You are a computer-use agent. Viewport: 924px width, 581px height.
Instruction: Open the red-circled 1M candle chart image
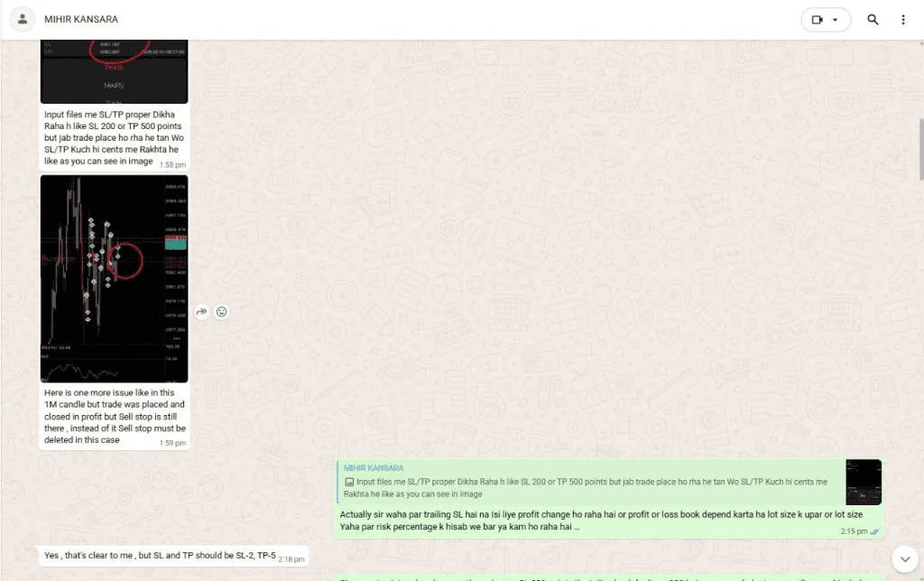pyautogui.click(x=114, y=277)
